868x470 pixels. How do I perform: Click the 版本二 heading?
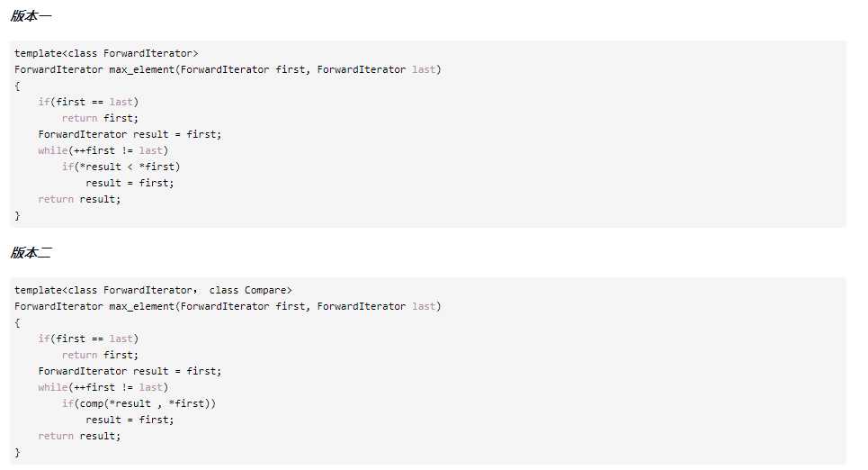[x=31, y=253]
